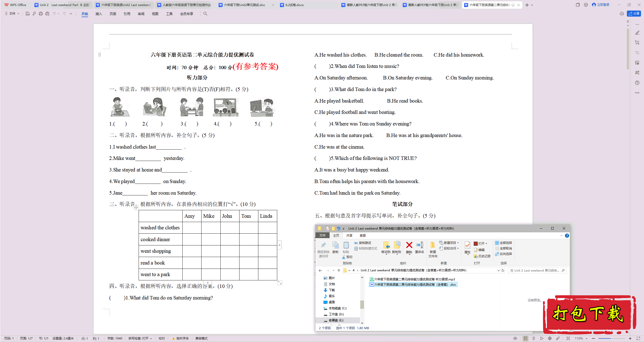Open new tab plus button in WPS
This screenshot has height=342, width=644.
527,5
